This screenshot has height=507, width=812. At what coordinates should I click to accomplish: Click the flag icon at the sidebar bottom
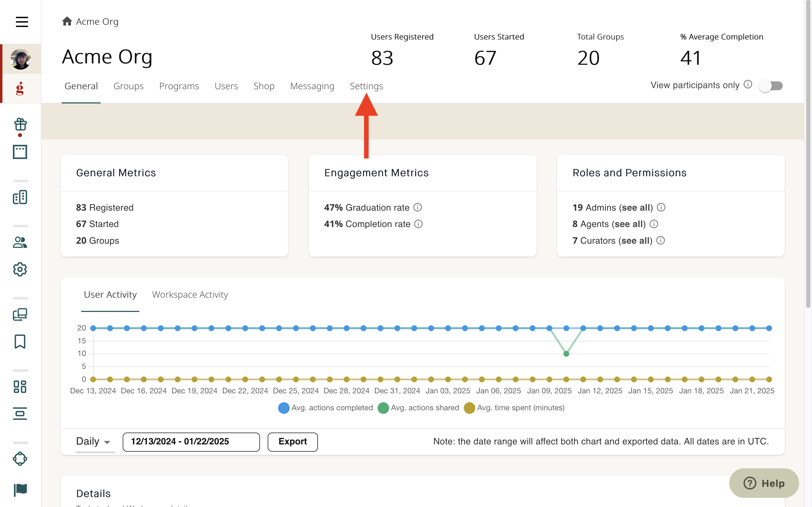tap(20, 490)
